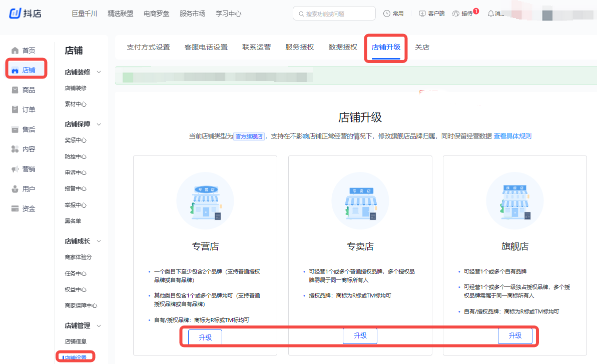Collapse the 店铺成长 section chevron
The height and width of the screenshot is (364, 597).
99,241
